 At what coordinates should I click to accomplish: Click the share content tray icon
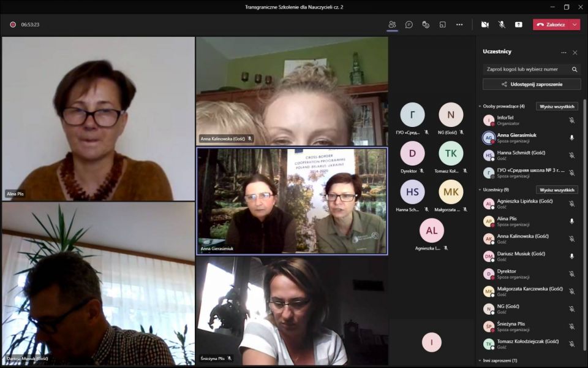(x=519, y=25)
